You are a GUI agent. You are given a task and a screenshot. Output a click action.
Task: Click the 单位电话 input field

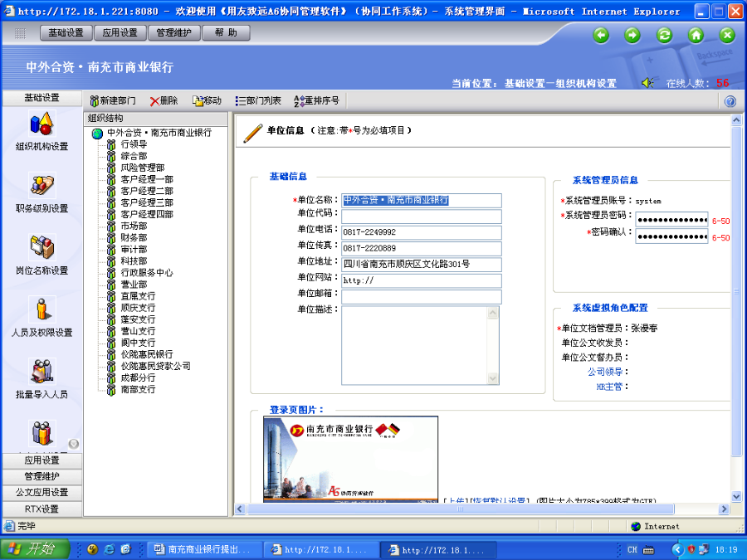[x=421, y=232]
